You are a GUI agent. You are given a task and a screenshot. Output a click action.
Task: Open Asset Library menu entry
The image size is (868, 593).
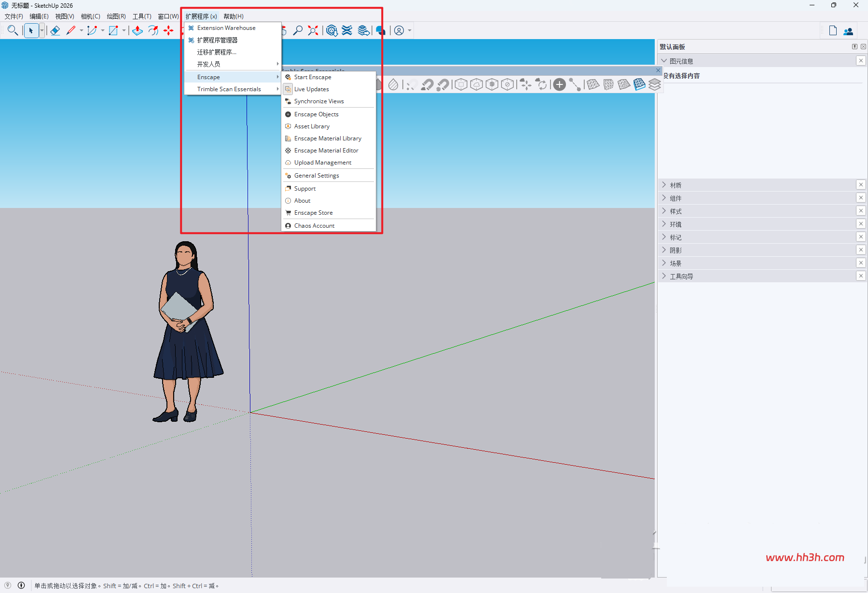click(328, 126)
